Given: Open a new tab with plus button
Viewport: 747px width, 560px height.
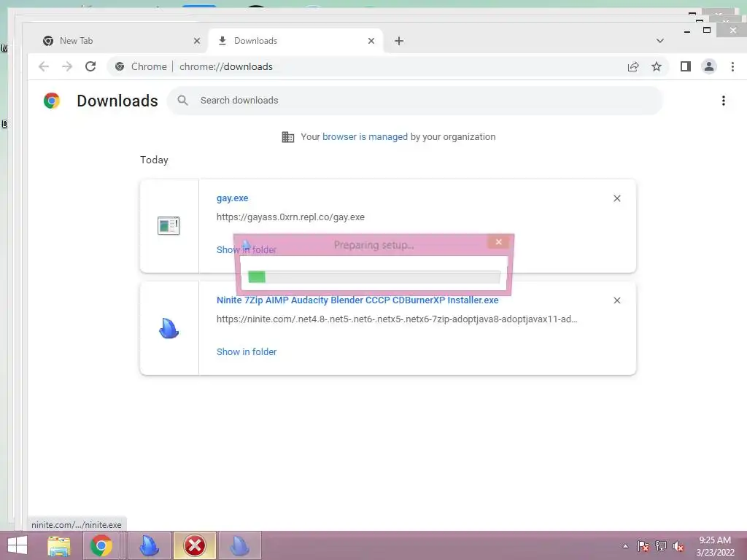Looking at the screenshot, I should tap(399, 41).
